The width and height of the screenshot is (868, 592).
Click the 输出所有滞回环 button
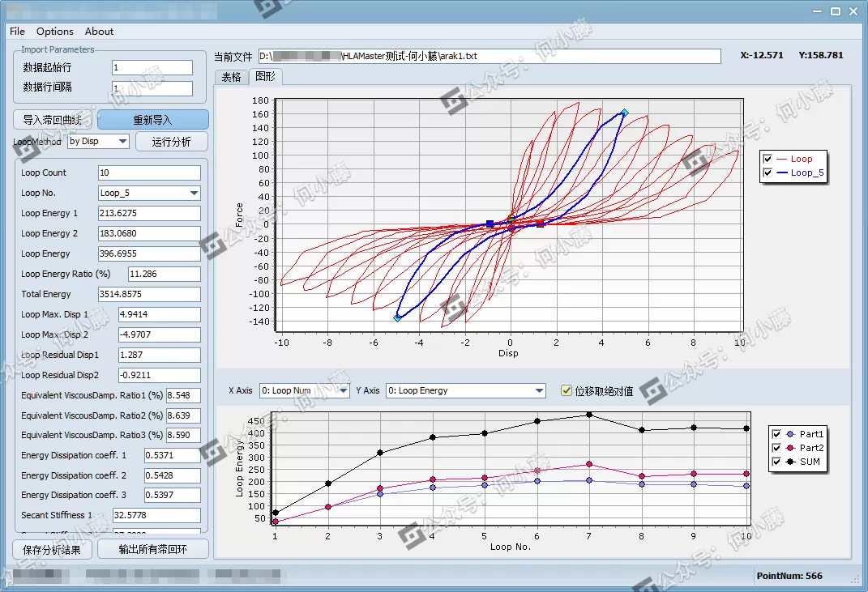tap(152, 549)
